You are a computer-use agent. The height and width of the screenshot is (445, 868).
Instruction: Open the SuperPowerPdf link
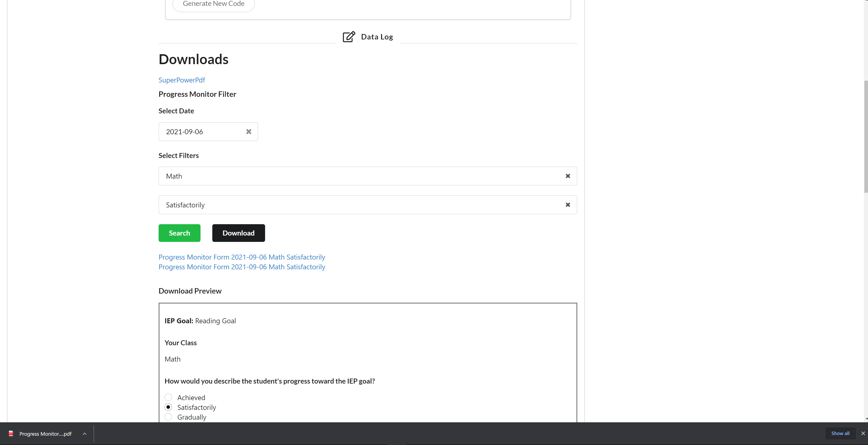click(x=182, y=80)
